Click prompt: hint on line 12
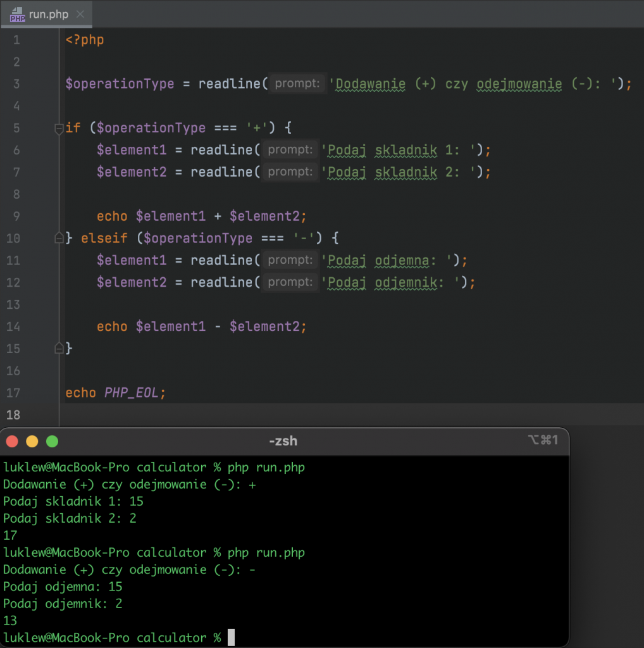 [290, 282]
